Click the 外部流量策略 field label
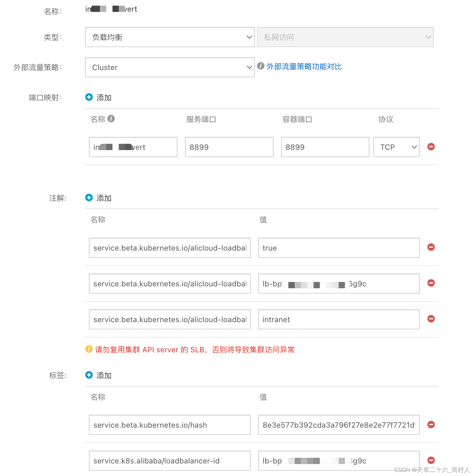475x476 pixels. pyautogui.click(x=38, y=68)
